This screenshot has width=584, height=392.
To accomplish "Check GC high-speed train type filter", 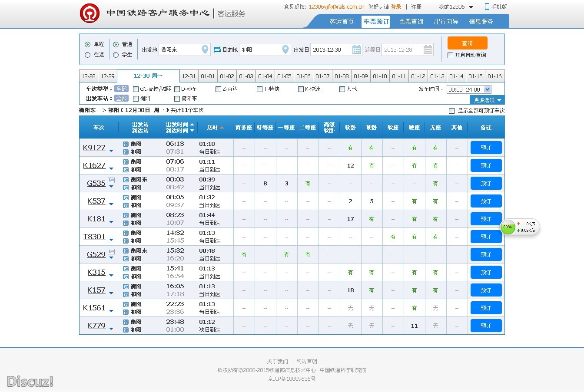I will pos(136,89).
